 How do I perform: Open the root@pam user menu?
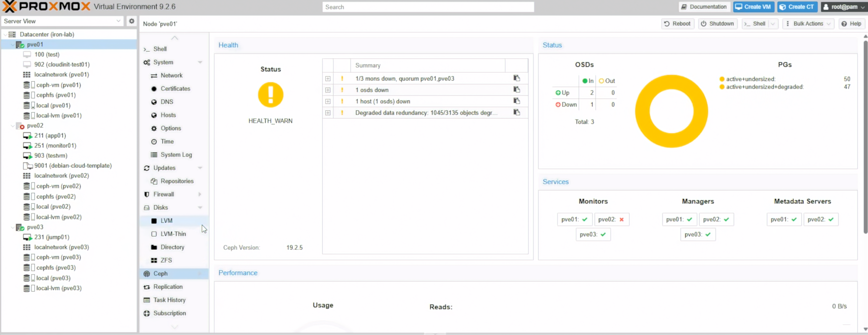[x=843, y=7]
